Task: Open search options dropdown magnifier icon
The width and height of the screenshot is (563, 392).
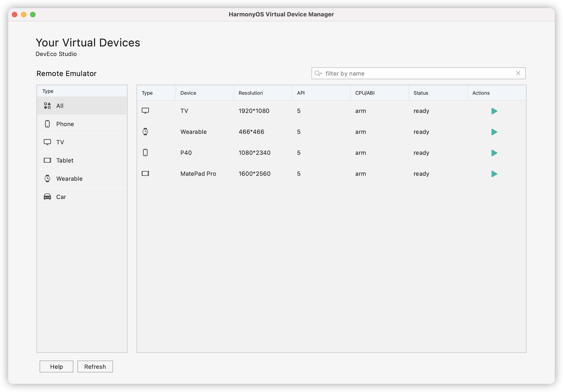Action: (x=318, y=73)
